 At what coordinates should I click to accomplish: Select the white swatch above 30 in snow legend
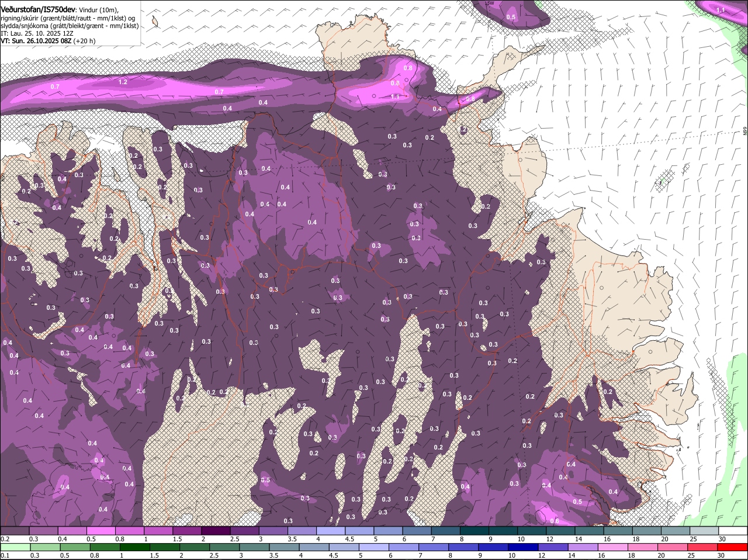point(733,531)
